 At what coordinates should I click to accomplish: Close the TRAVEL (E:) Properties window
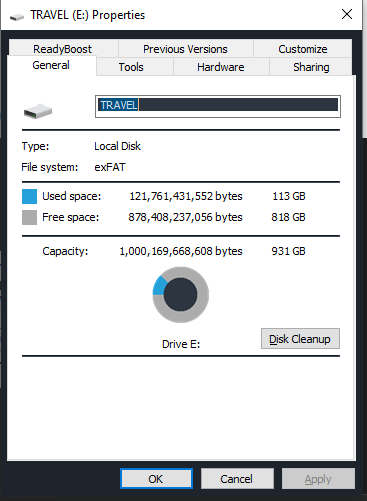(347, 14)
